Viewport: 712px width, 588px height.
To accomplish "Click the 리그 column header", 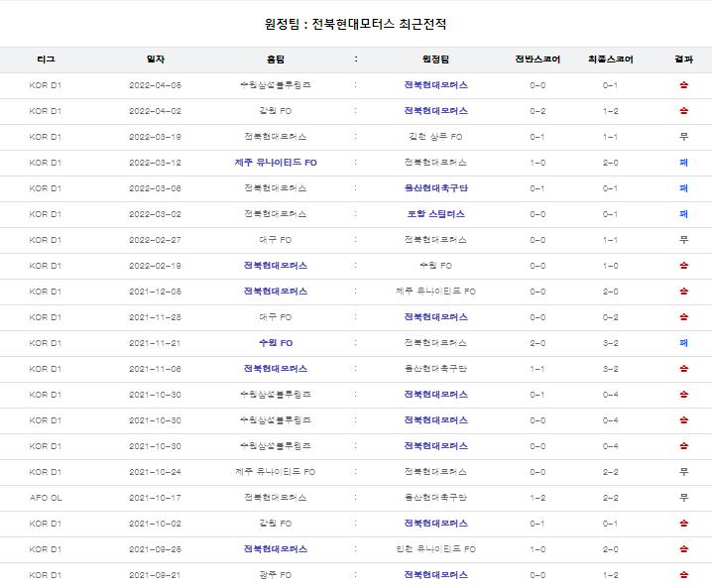I will [x=46, y=59].
